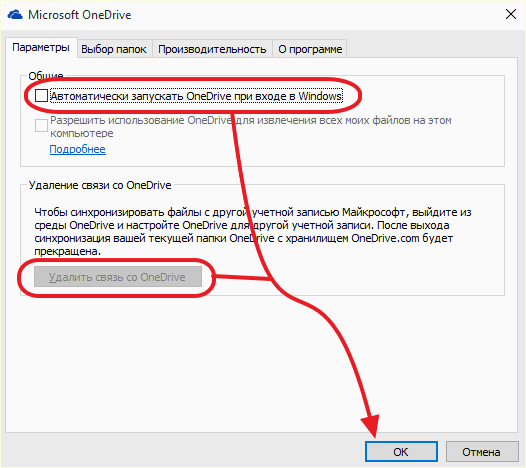
Task: Go to the О программе tab
Action: pyautogui.click(x=310, y=49)
